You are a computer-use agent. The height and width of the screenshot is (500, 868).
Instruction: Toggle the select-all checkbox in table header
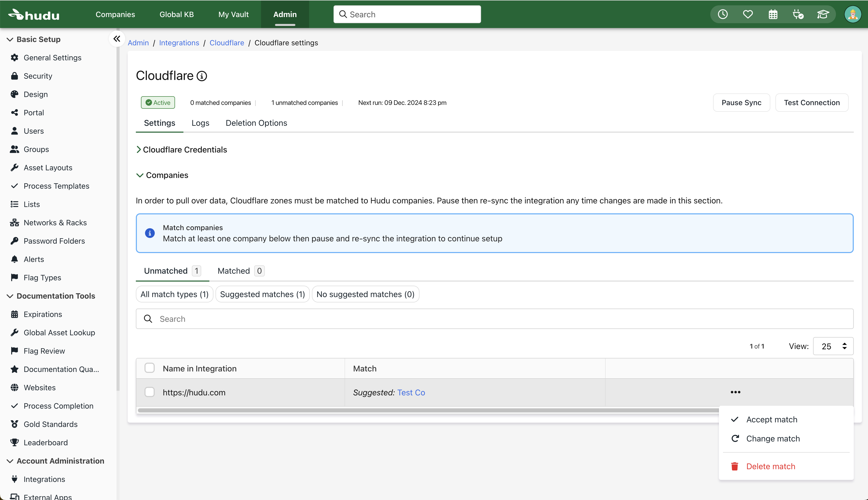[150, 368]
